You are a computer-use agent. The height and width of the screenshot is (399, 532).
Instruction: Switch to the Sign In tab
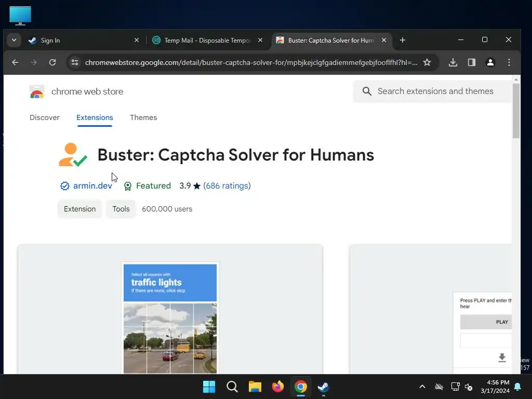83,40
